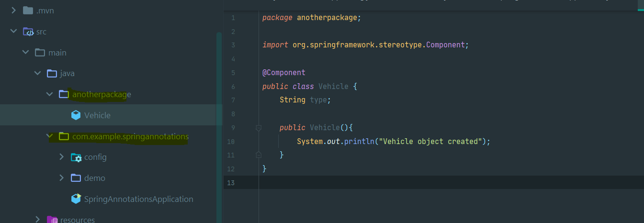
Task: Click line number 13 in the gutter
Action: [x=231, y=183]
